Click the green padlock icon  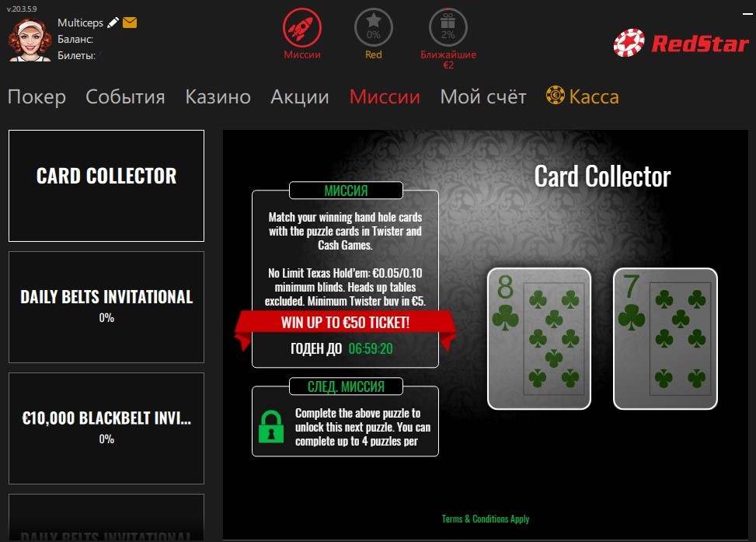click(271, 426)
